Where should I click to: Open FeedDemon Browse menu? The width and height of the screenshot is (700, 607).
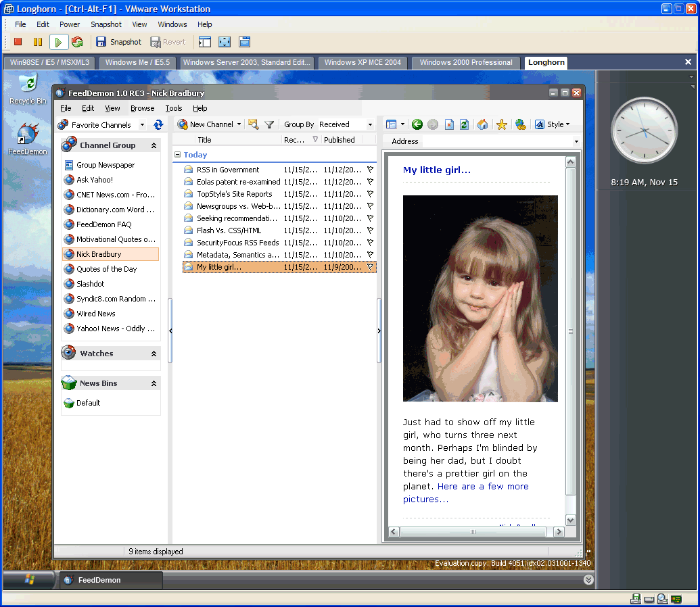pos(143,108)
